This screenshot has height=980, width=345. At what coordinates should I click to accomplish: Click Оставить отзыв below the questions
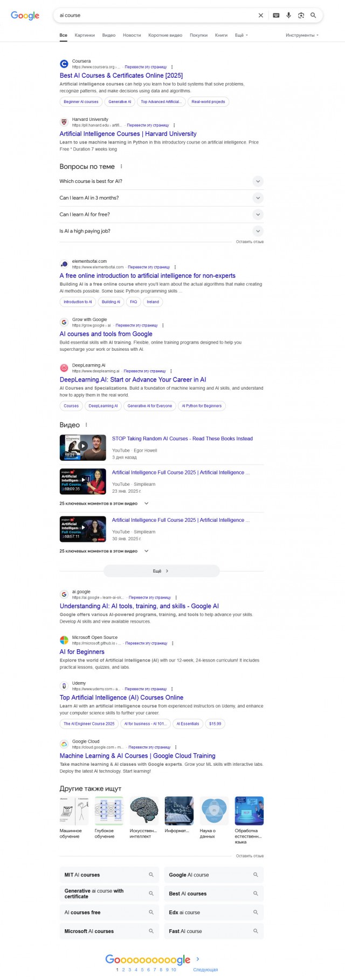click(x=250, y=242)
